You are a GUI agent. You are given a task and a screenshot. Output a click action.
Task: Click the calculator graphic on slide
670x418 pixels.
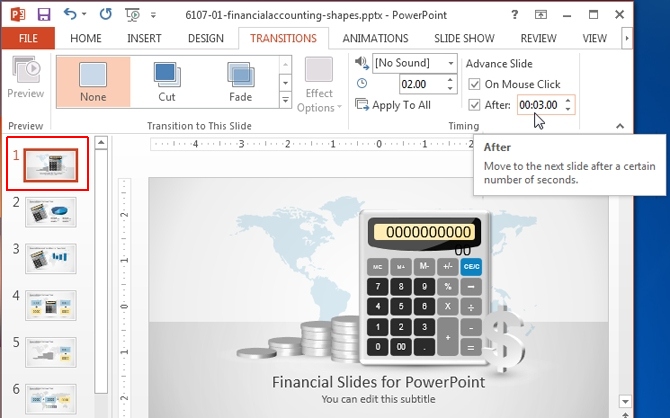click(425, 287)
